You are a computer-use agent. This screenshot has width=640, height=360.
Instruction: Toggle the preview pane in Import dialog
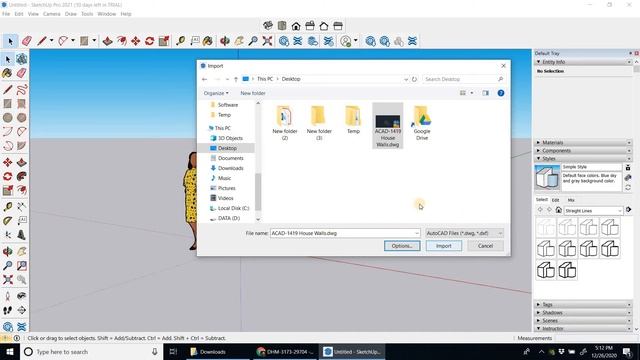point(485,93)
